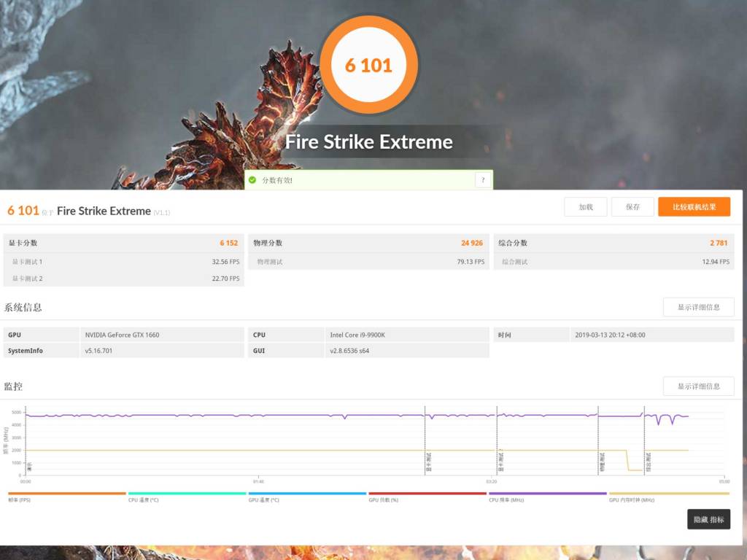Toggle the purple CPU 频率 (MHz) legend
This screenshot has height=560, width=747.
coord(548,497)
